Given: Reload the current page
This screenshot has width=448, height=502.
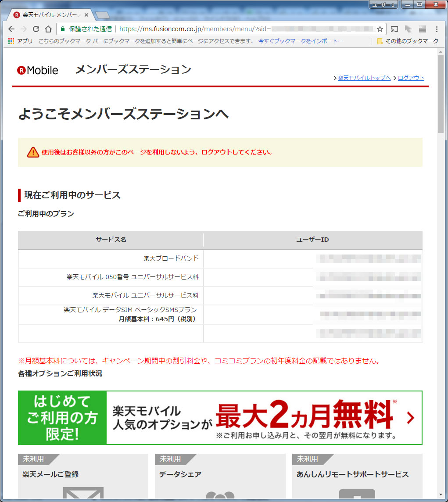Looking at the screenshot, I should (36, 29).
